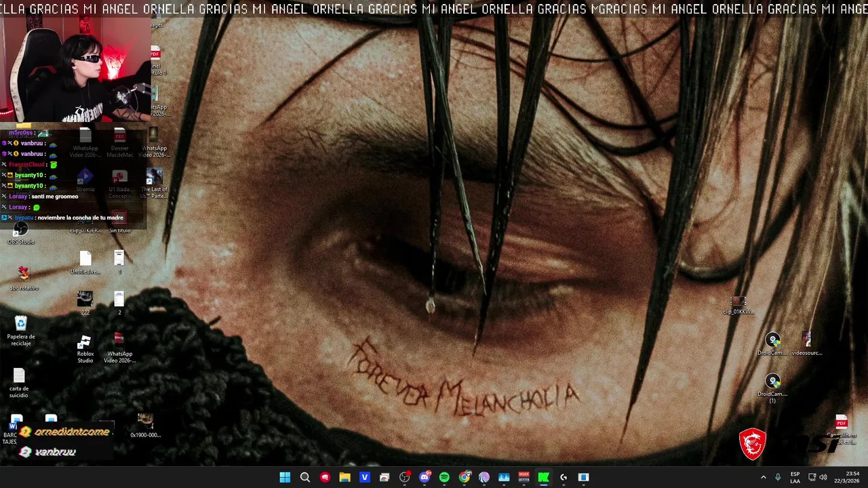Switch to the Kick app in taskbar
Image resolution: width=868 pixels, height=488 pixels.
click(543, 477)
